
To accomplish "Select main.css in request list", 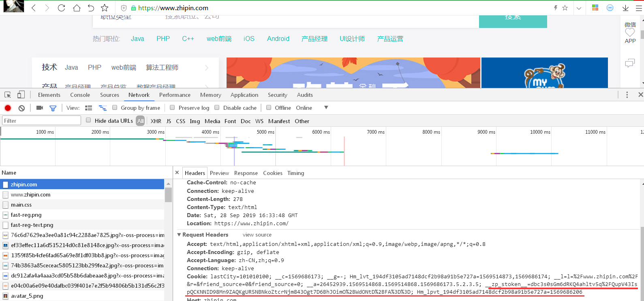I will click(x=82, y=205).
